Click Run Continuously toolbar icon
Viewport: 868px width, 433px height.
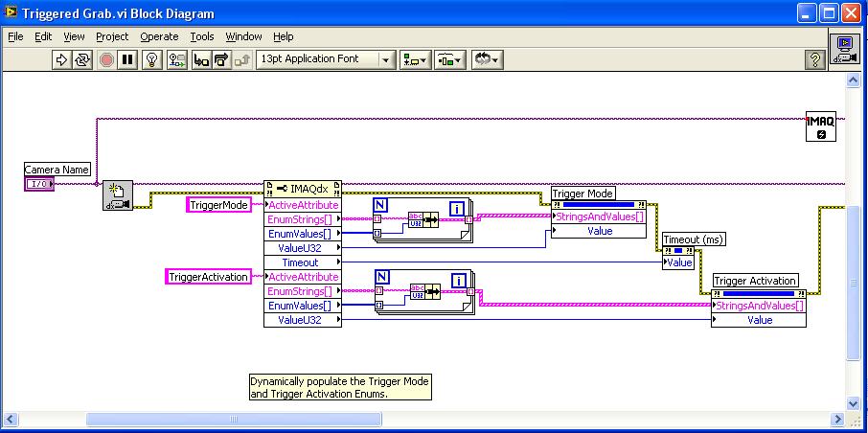click(x=83, y=59)
